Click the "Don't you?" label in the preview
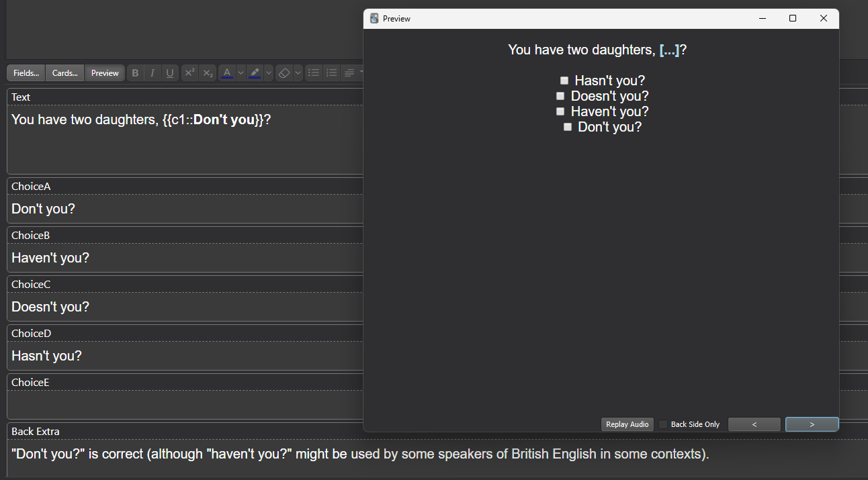The width and height of the screenshot is (868, 480). (610, 127)
